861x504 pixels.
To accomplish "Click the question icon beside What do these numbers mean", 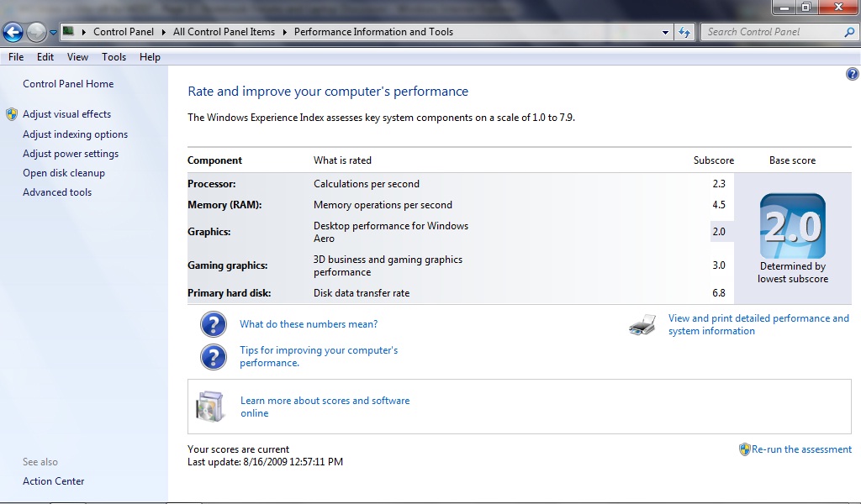I will click(x=213, y=324).
